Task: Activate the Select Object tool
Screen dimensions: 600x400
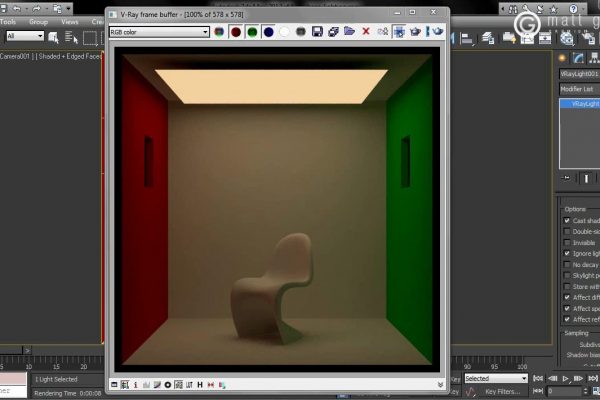Action: (53, 38)
